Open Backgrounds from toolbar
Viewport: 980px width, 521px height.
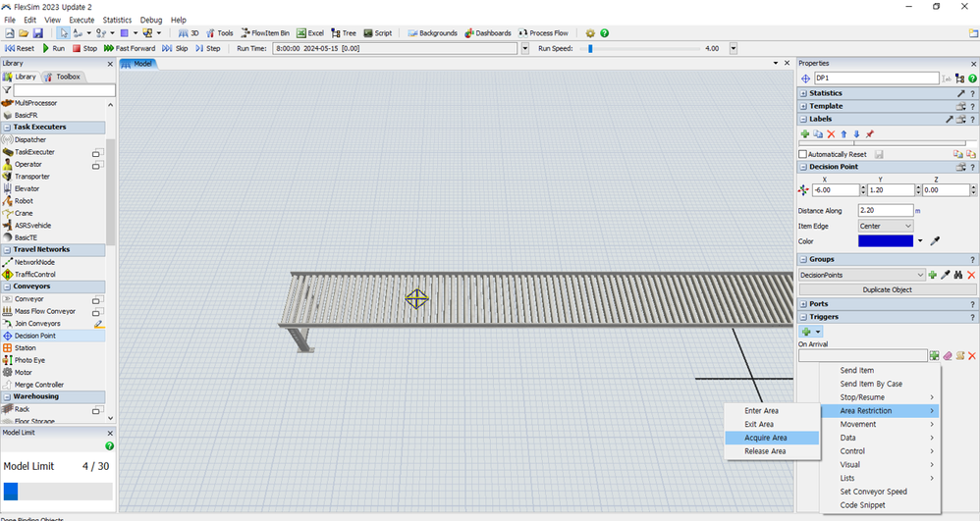pos(432,33)
